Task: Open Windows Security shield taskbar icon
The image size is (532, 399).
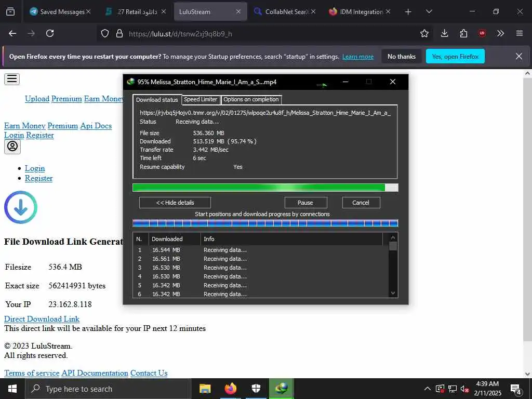Action: (x=256, y=389)
